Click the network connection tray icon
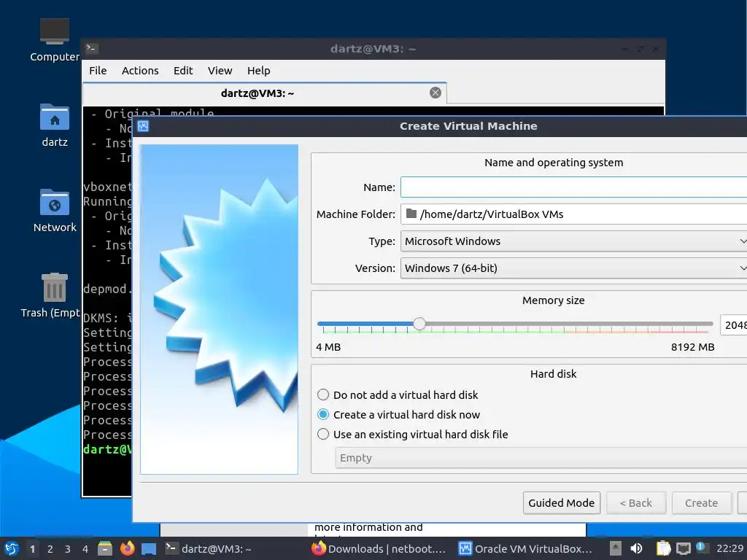 pos(683,548)
